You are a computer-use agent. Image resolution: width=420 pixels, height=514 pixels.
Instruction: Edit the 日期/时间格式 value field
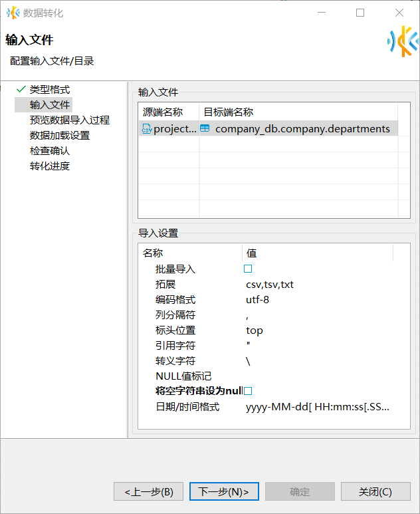point(318,406)
